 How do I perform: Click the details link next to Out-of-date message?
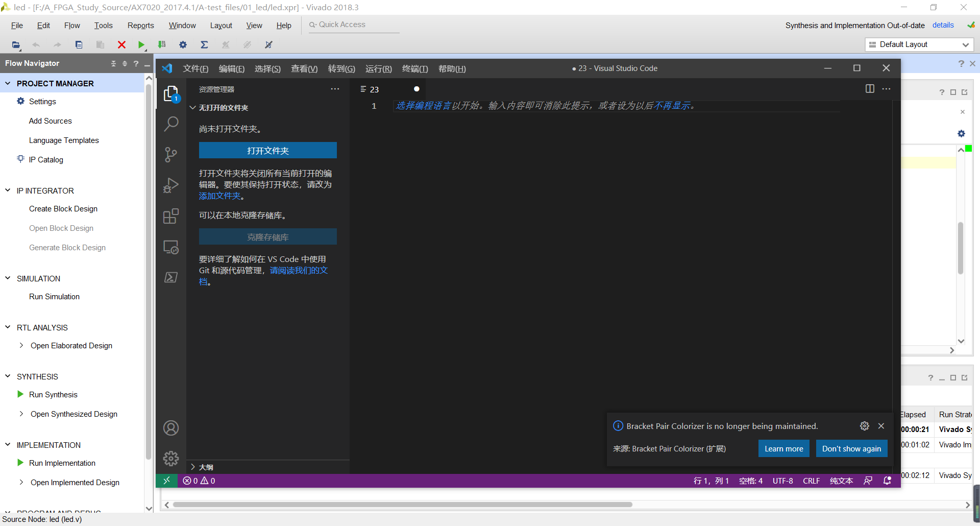point(943,25)
